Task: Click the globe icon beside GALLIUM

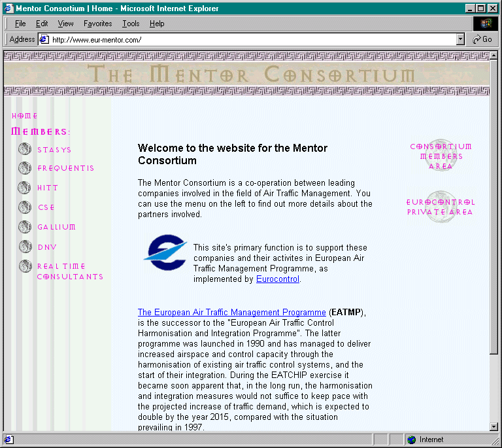Action: [x=25, y=227]
